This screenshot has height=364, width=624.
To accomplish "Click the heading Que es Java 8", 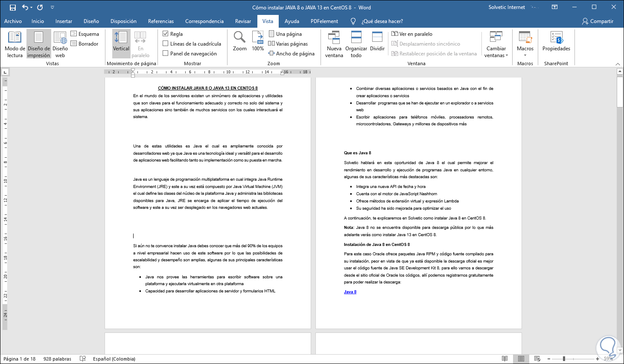I will 358,153.
